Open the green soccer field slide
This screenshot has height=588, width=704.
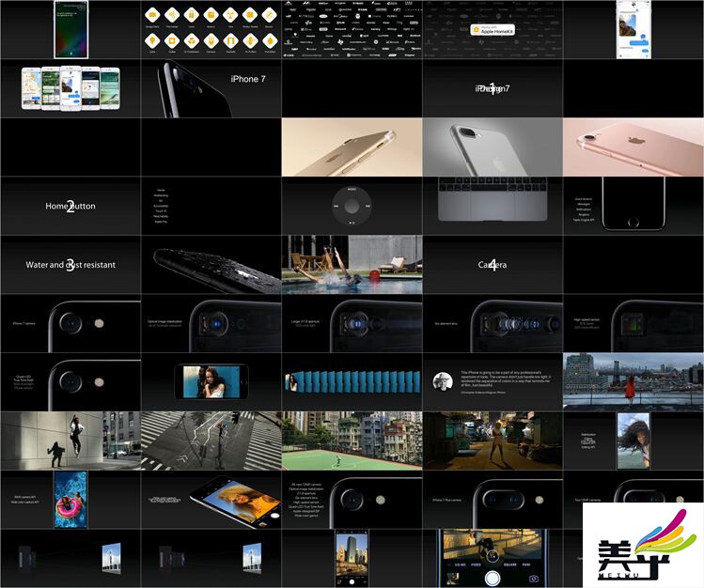[352, 441]
